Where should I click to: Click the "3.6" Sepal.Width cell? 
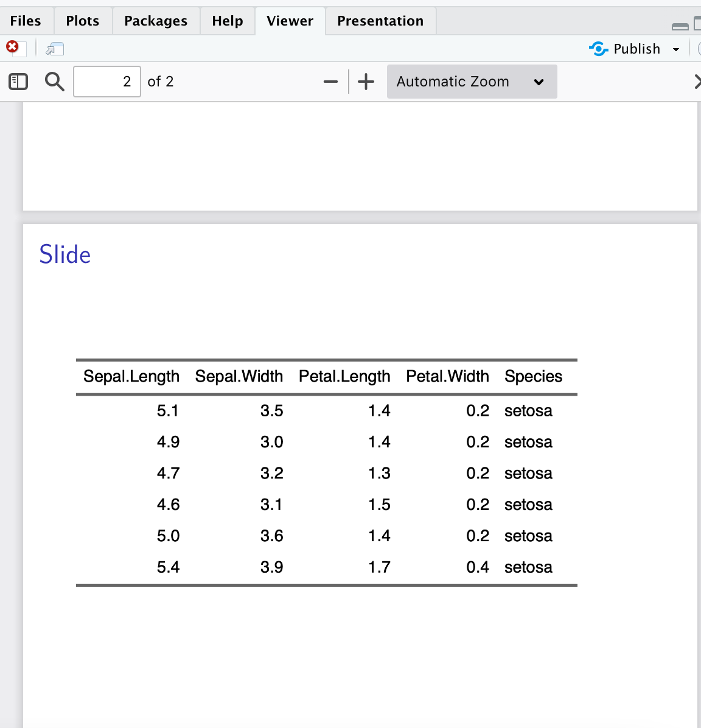coord(271,536)
